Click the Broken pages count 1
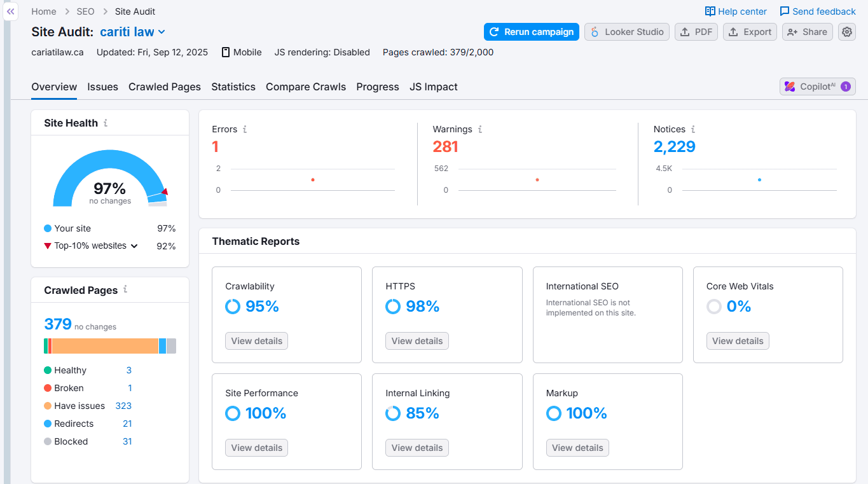Screen dimensions: 868x484 tap(130, 388)
